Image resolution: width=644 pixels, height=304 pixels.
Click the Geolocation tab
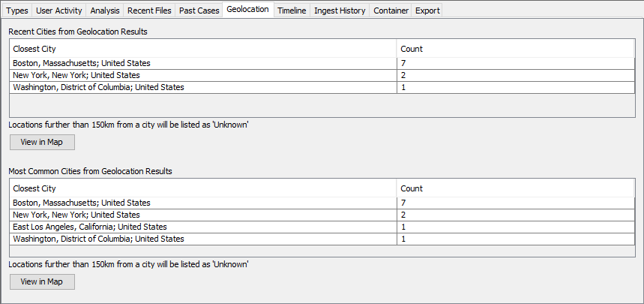(247, 10)
